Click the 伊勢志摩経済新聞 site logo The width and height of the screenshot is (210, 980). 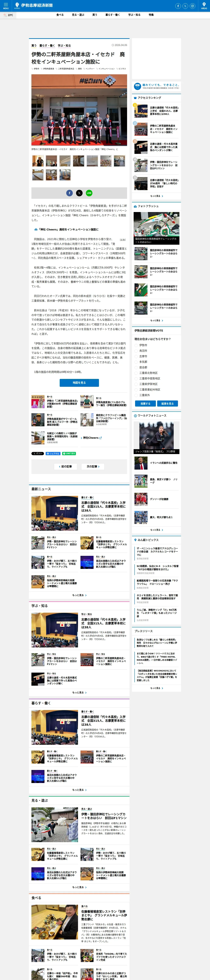34,5
